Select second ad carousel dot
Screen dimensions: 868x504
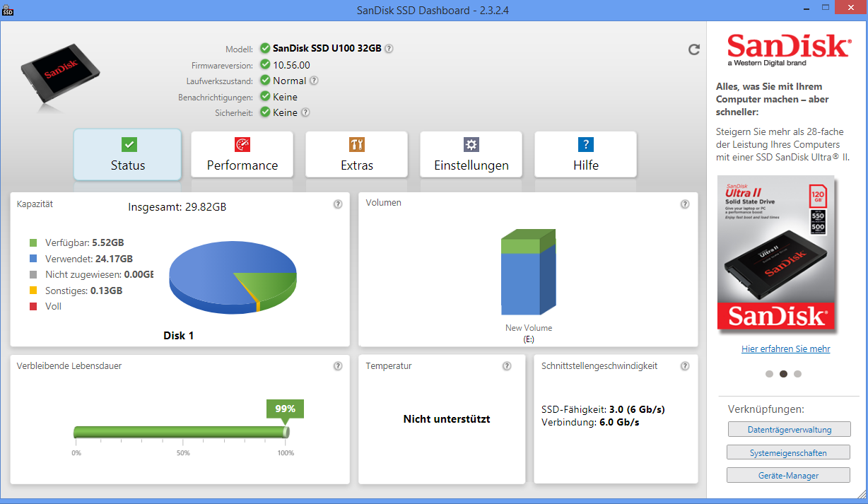point(783,374)
